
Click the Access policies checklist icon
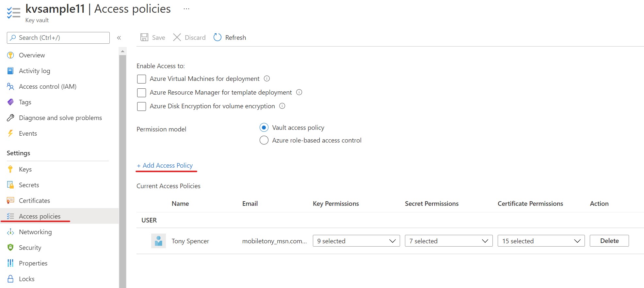[10, 216]
